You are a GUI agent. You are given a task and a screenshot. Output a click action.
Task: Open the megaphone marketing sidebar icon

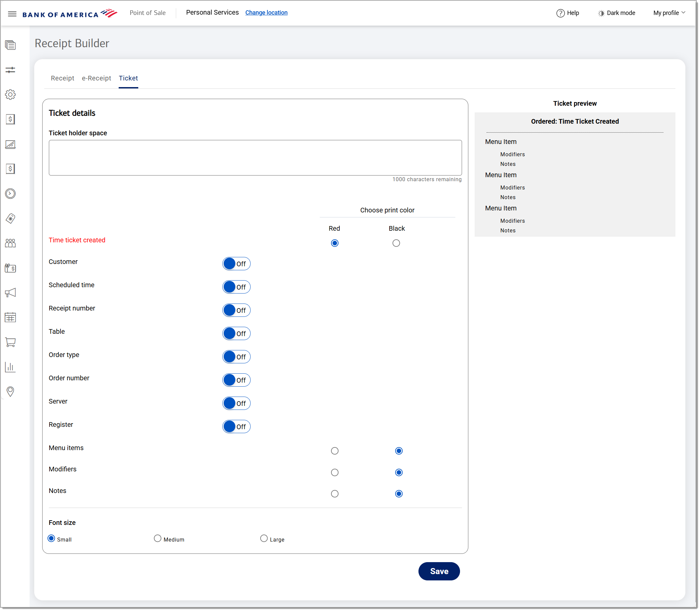(11, 293)
